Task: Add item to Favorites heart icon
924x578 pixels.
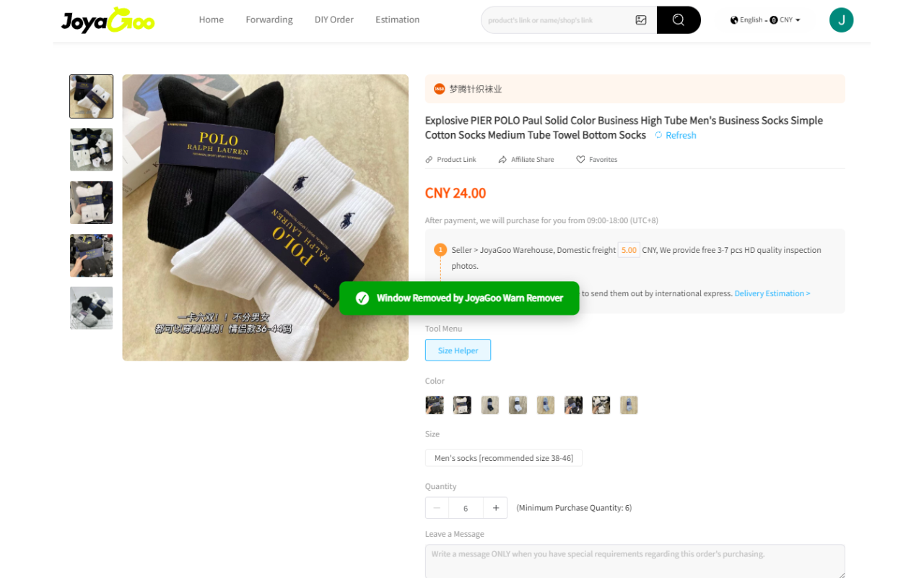Action: (580, 160)
